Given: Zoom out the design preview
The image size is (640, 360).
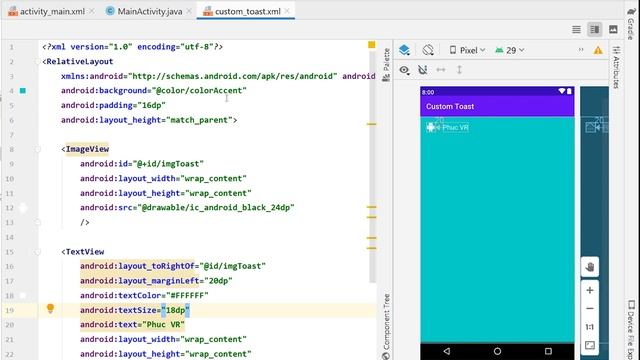Looking at the screenshot, I should [590, 309].
